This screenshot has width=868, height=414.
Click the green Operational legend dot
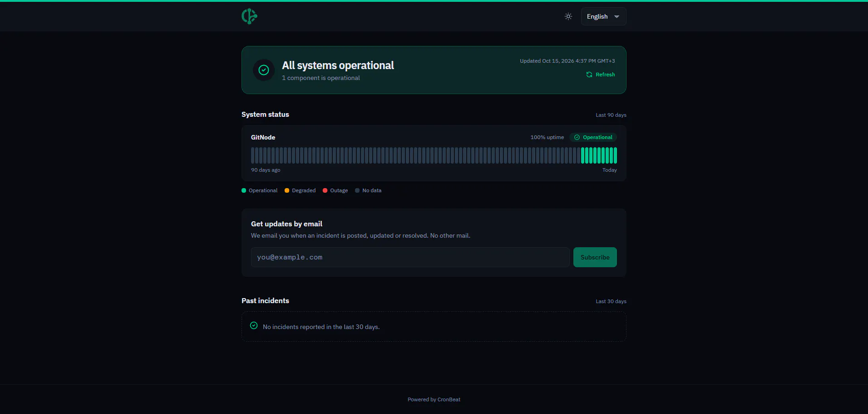pyautogui.click(x=244, y=190)
